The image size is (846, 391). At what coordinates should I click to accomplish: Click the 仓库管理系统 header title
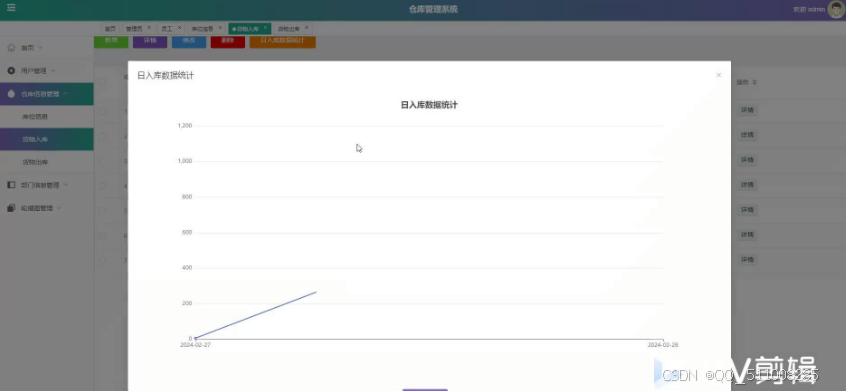pyautogui.click(x=433, y=9)
